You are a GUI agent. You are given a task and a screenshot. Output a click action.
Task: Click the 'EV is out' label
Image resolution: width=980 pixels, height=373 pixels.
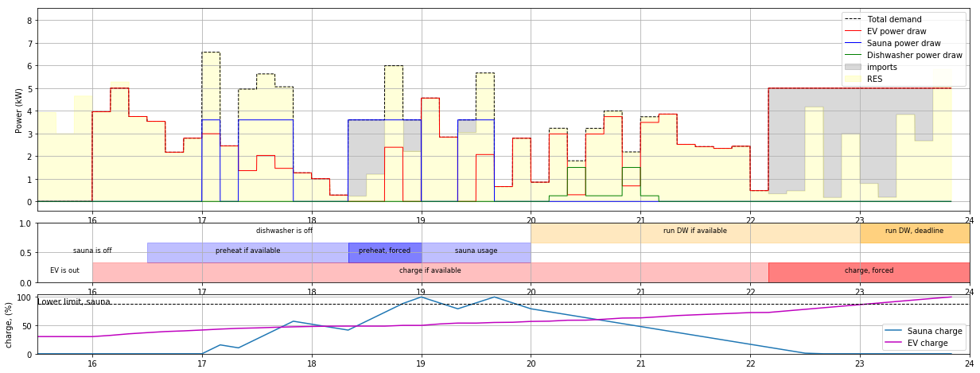[x=64, y=270]
